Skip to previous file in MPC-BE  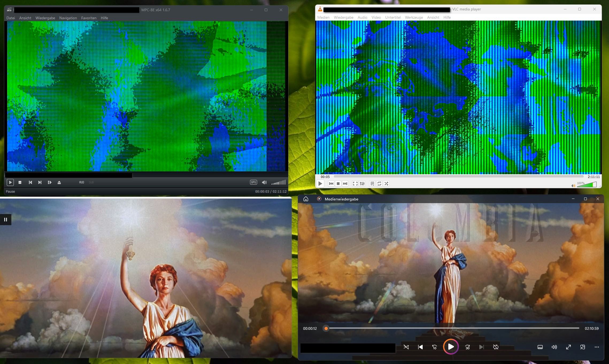pyautogui.click(x=30, y=183)
